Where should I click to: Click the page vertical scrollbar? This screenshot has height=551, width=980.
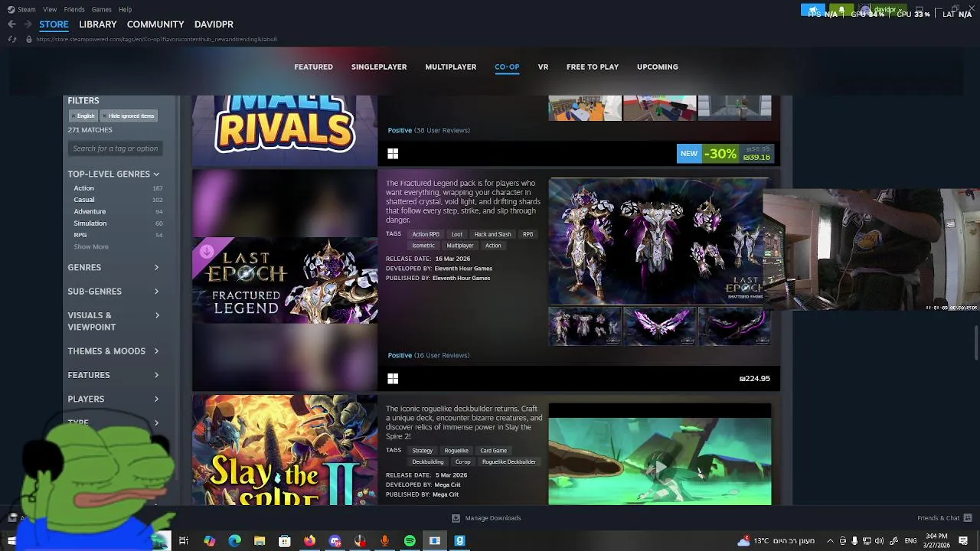click(975, 341)
